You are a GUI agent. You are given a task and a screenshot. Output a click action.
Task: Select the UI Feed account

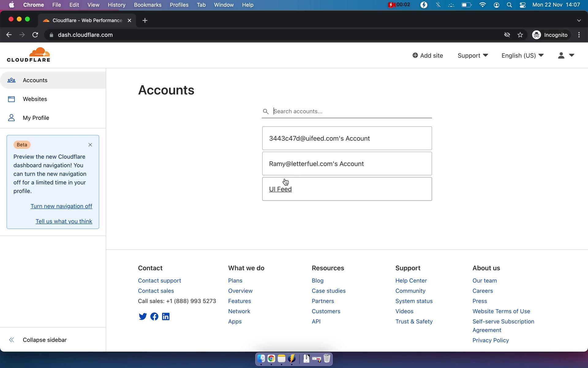point(280,189)
